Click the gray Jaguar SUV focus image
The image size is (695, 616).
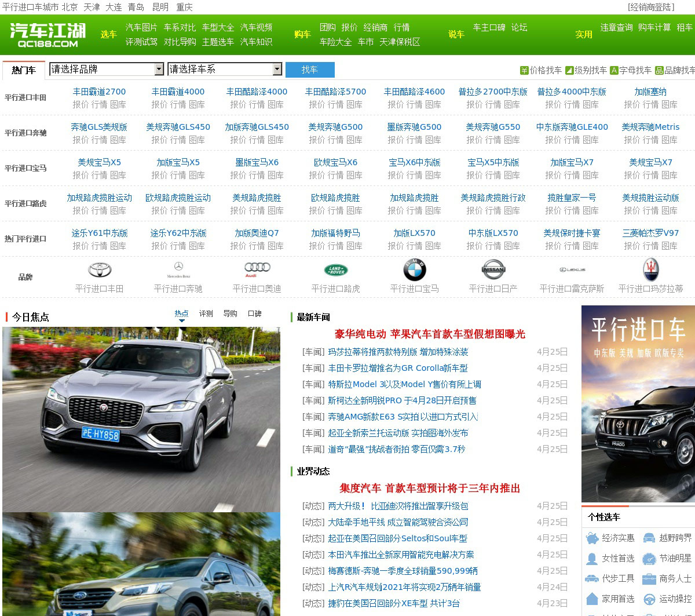tap(141, 419)
